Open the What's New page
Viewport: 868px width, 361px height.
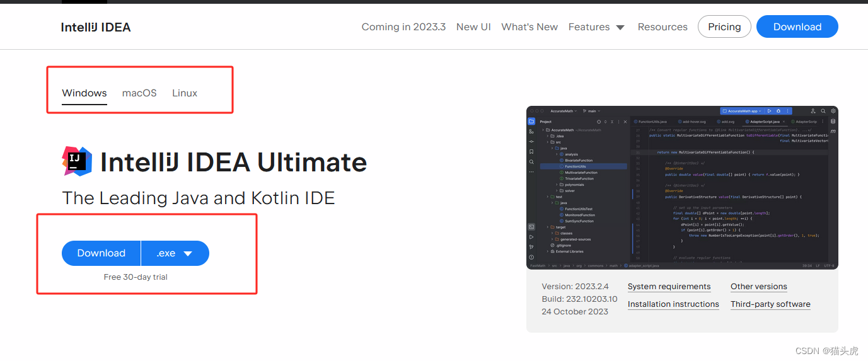pos(529,27)
